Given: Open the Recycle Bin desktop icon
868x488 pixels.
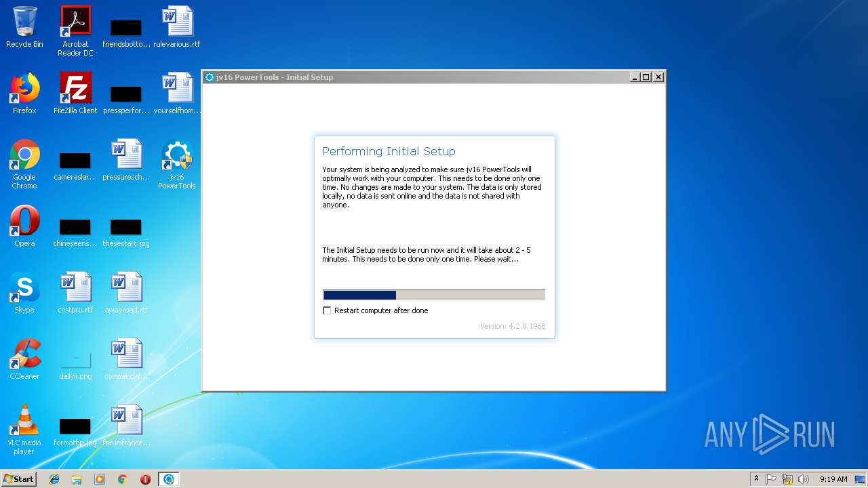Looking at the screenshot, I should [24, 27].
